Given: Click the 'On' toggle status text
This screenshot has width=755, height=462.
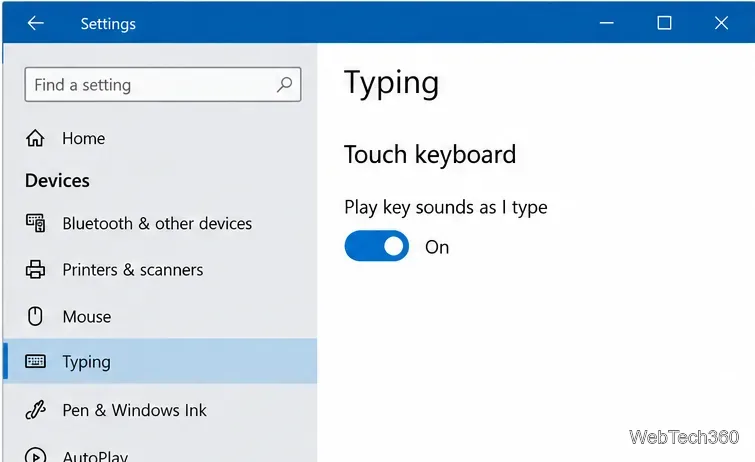Looking at the screenshot, I should [x=437, y=247].
